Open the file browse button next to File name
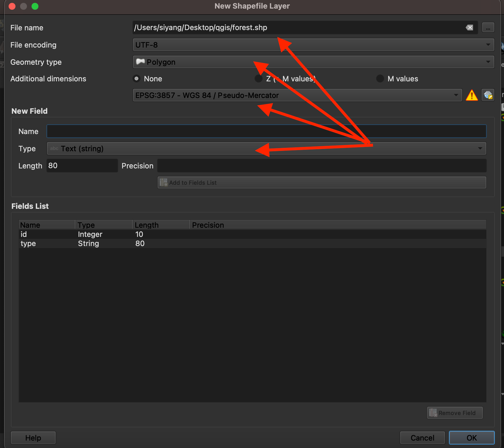This screenshot has width=504, height=448. tap(488, 27)
